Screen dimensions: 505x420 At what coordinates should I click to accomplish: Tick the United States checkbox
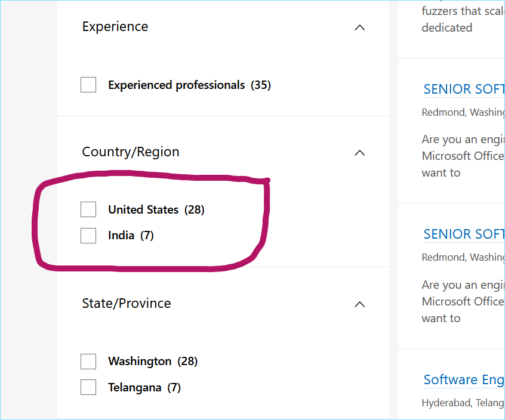[x=88, y=209]
